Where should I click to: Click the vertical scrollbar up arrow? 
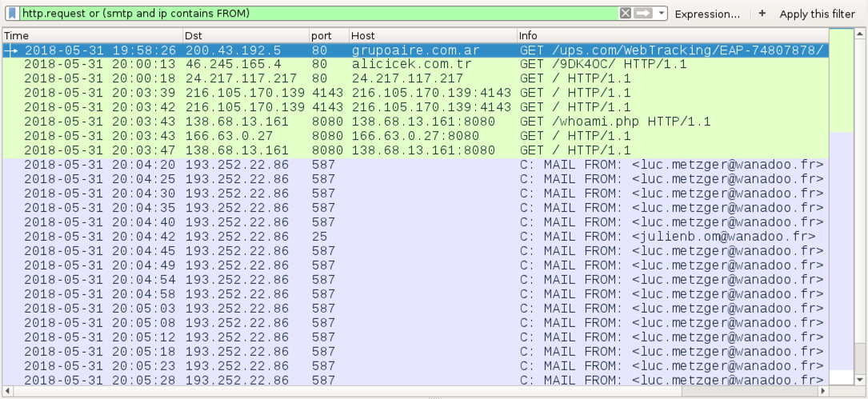[x=860, y=34]
